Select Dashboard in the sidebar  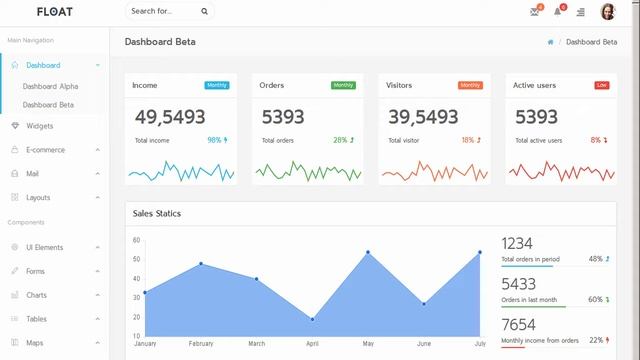[43, 65]
